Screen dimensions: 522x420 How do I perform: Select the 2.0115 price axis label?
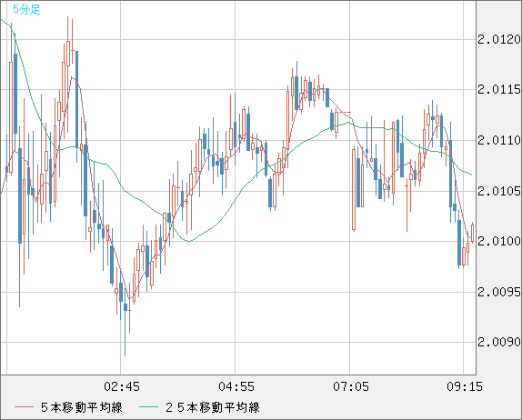pos(499,89)
